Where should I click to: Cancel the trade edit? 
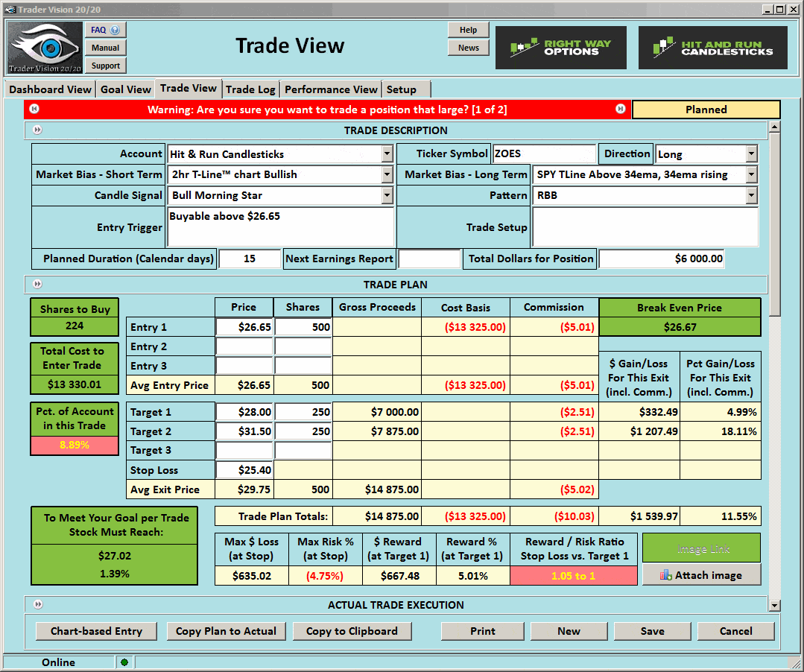(x=735, y=631)
